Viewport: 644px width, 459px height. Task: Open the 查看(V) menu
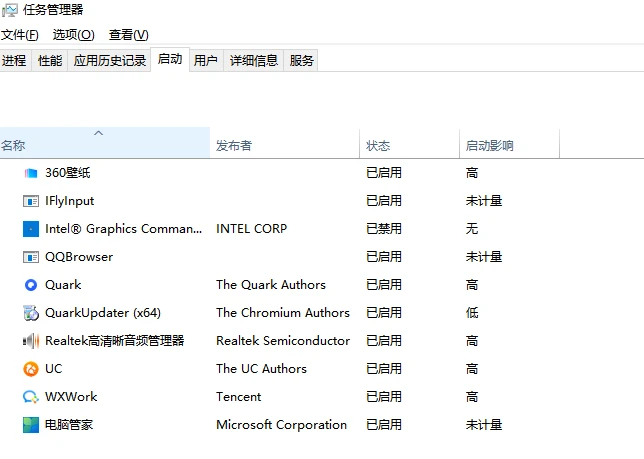pos(129,35)
